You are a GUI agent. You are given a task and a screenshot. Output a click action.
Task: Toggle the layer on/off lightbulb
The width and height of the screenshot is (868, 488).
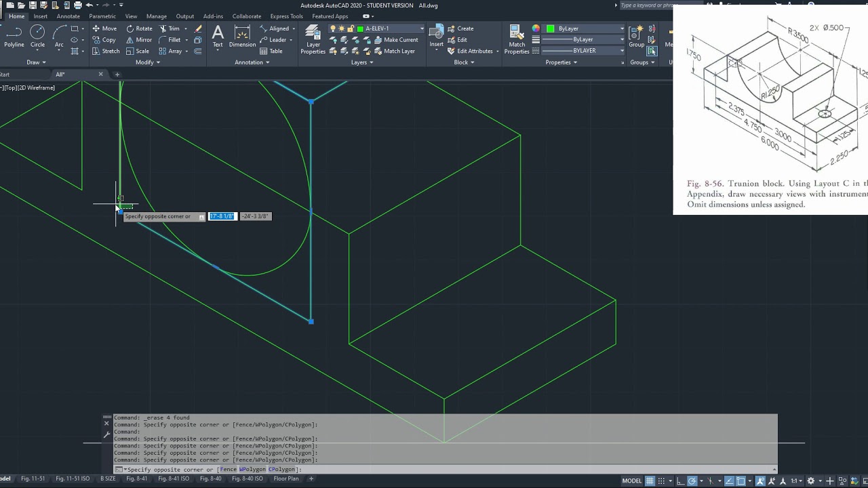tap(333, 28)
